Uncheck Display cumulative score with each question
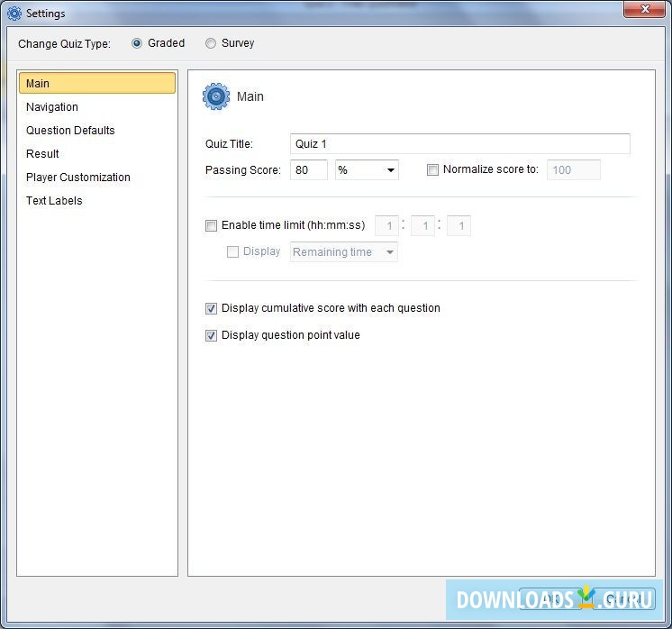 (x=212, y=308)
